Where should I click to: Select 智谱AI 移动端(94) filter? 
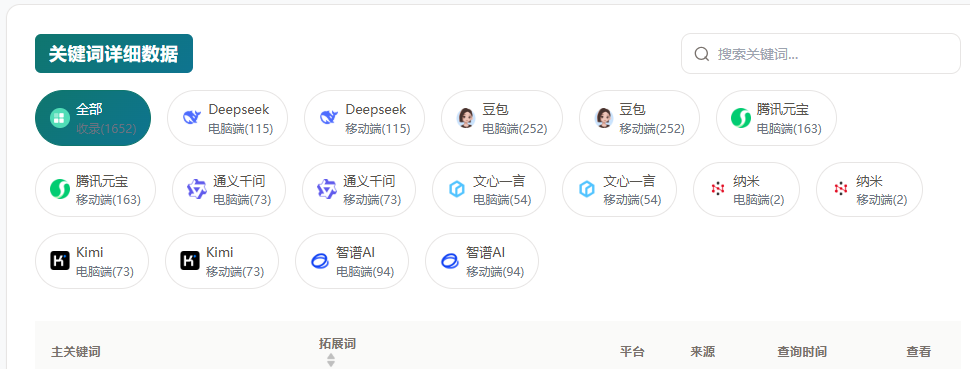point(482,261)
